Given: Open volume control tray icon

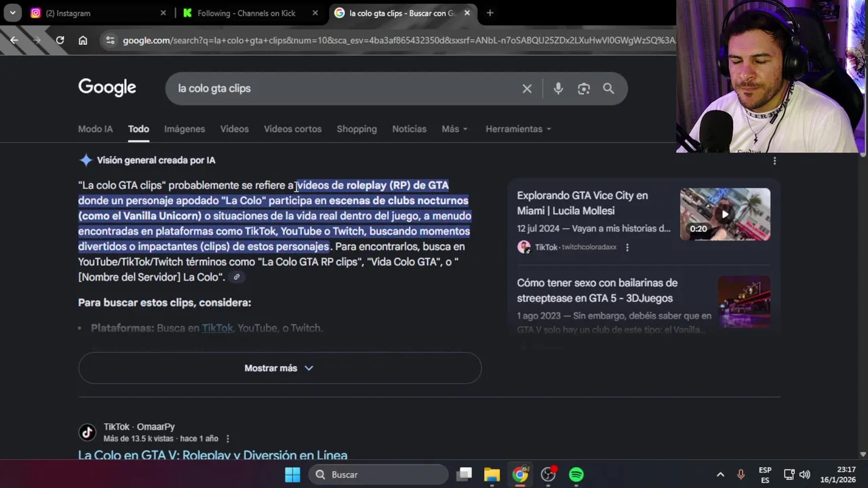Looking at the screenshot, I should pos(805,474).
